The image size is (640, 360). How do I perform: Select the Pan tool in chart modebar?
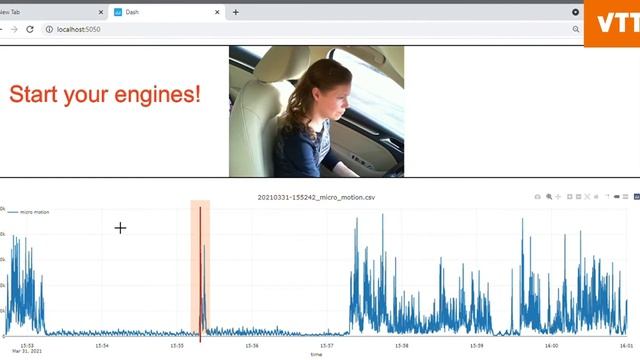558,197
